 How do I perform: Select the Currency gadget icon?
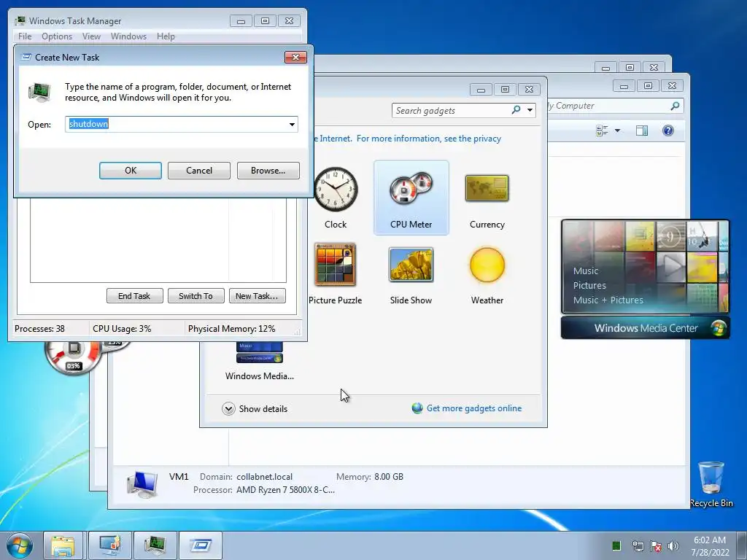click(487, 188)
